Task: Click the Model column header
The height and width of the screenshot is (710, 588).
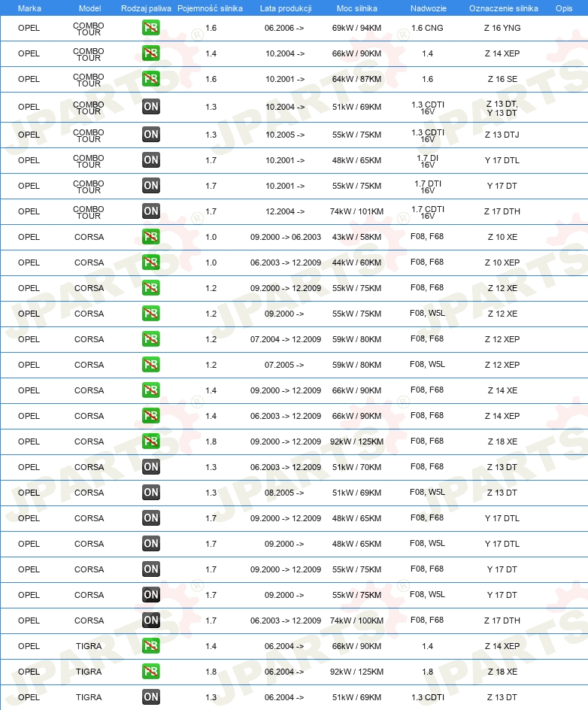Action: point(89,8)
